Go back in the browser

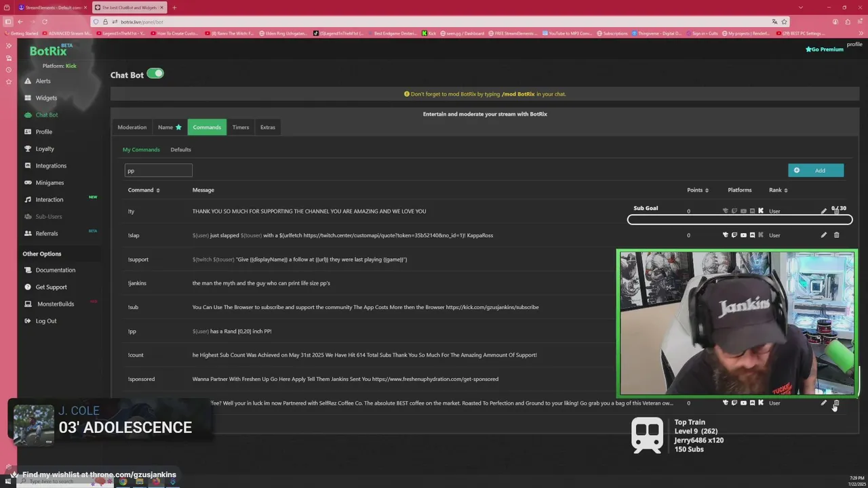click(x=20, y=22)
